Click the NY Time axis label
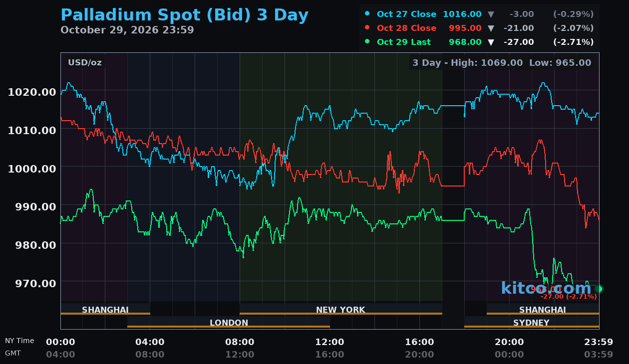629x364 pixels. click(x=19, y=341)
